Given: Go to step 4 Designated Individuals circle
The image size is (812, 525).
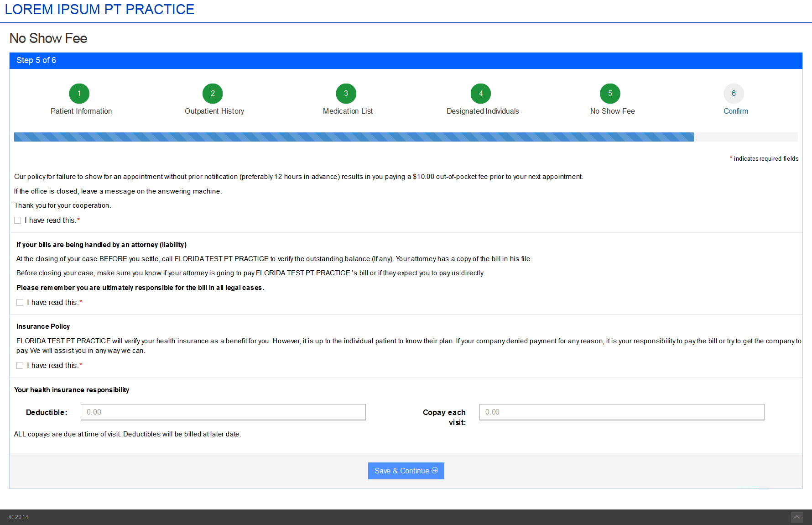Looking at the screenshot, I should (480, 94).
